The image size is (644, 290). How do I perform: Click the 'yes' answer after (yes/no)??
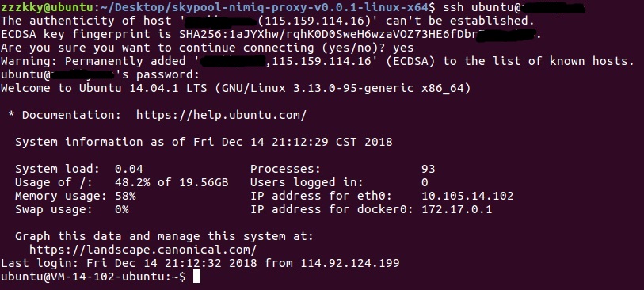tap(403, 48)
